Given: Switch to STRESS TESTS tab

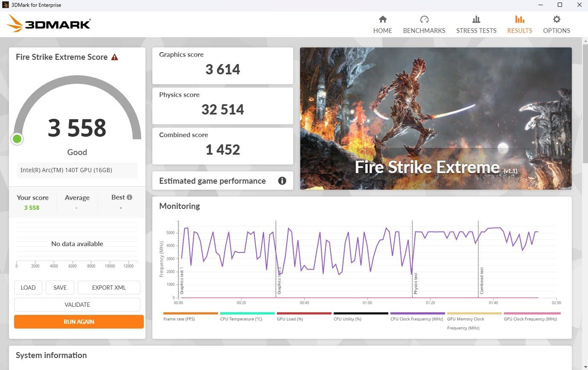Looking at the screenshot, I should 476,25.
